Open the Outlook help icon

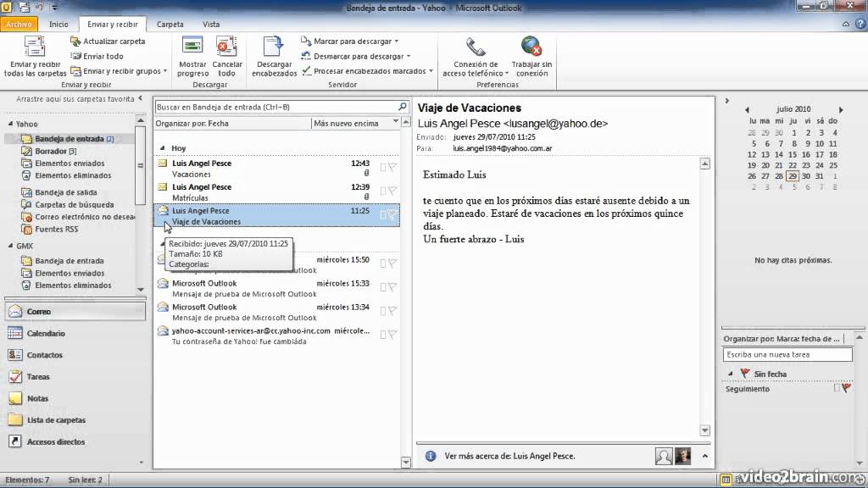pyautogui.click(x=860, y=24)
